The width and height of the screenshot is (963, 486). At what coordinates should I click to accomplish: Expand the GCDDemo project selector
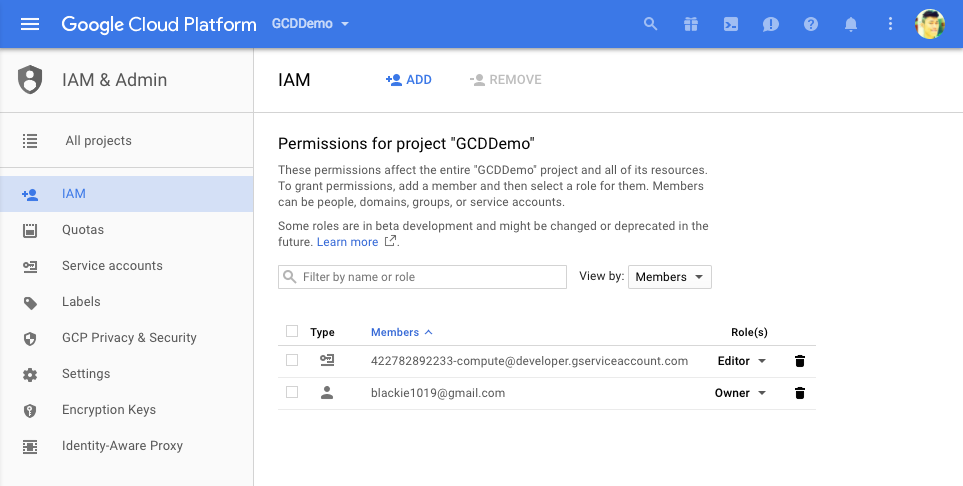pyautogui.click(x=311, y=24)
